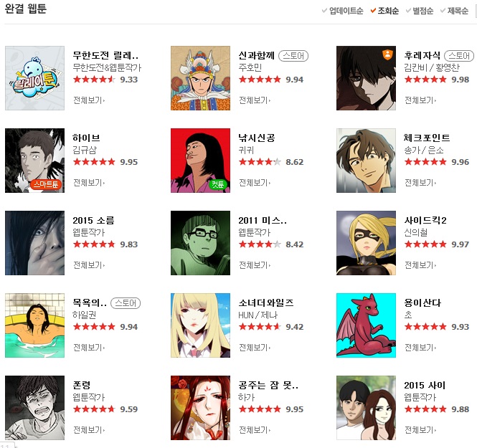Open 전체보기 for 공주는 잠 못..
The image size is (477, 448).
(255, 430)
